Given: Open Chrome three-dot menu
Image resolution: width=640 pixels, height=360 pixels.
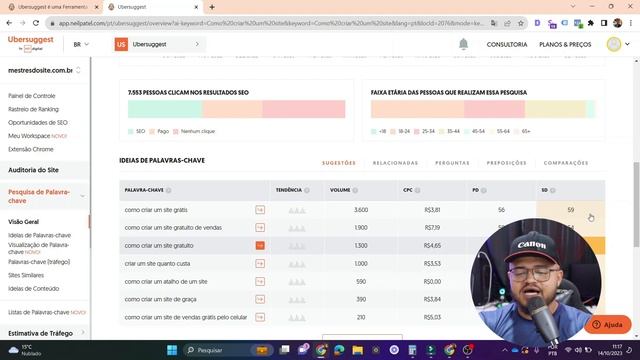Looking at the screenshot, I should click(x=631, y=23).
